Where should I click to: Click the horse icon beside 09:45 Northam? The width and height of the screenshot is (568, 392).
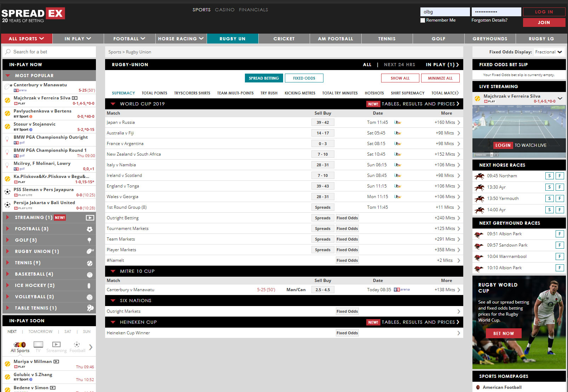point(480,176)
